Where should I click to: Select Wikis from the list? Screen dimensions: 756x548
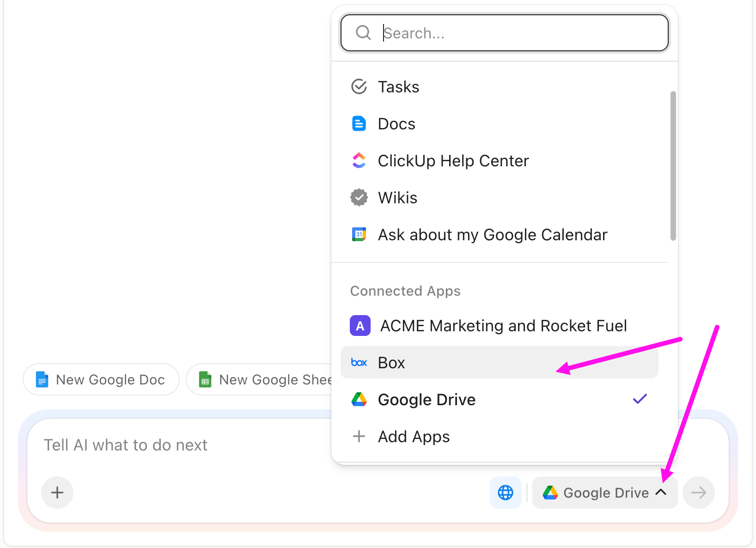click(397, 197)
